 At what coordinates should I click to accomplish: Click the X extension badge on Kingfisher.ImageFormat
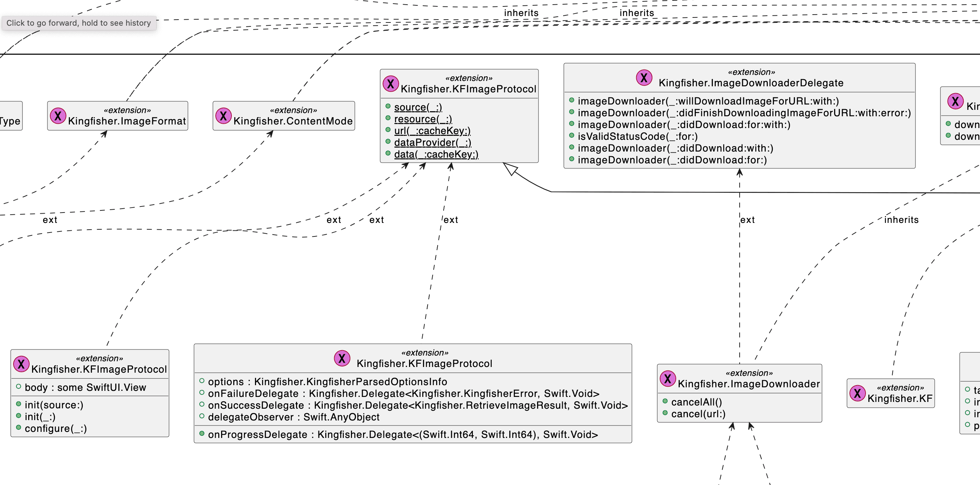58,116
